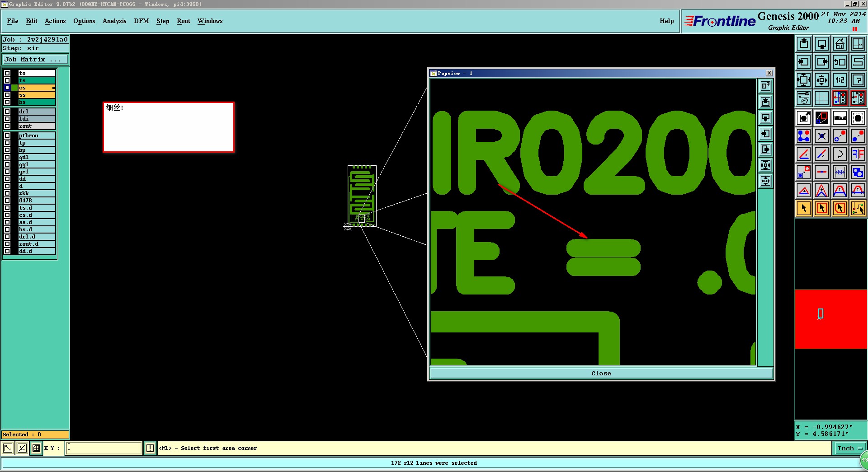Open the DFM menu
868x472 pixels.
142,21
